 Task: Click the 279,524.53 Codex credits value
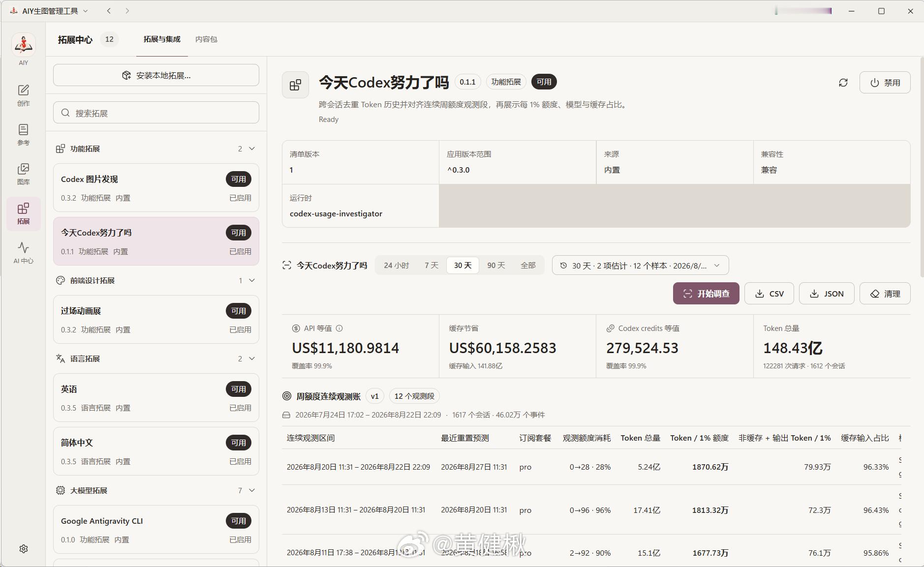pyautogui.click(x=642, y=348)
